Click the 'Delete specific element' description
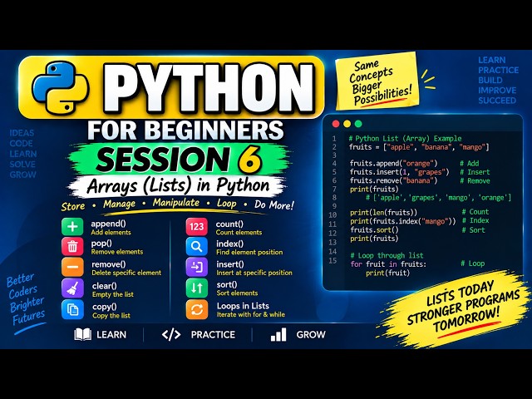The width and height of the screenshot is (532, 399). tap(126, 273)
